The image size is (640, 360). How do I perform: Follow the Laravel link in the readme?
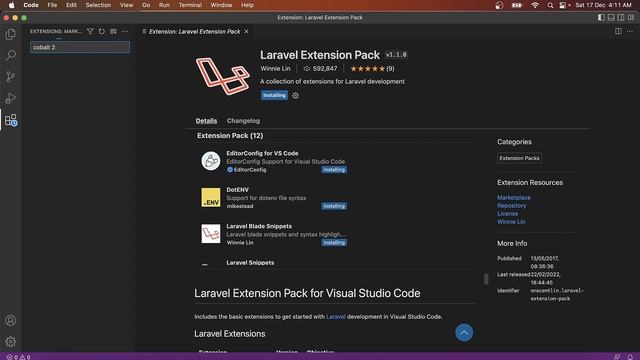click(336, 317)
